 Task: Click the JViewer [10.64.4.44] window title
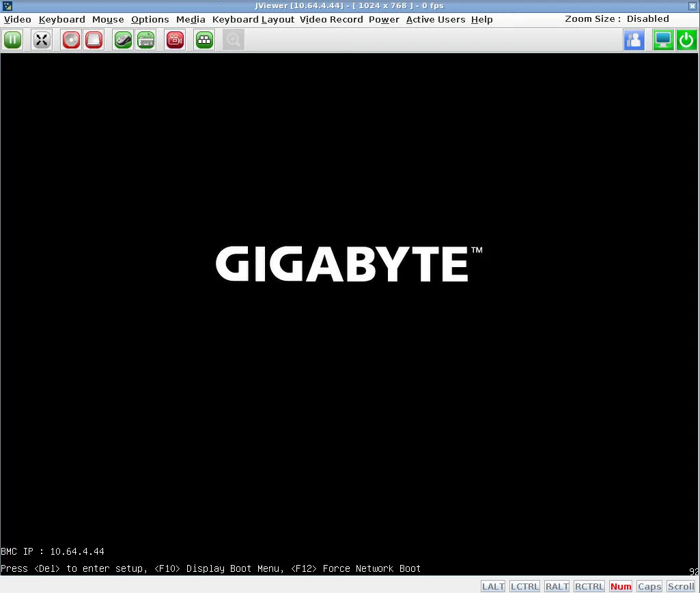(x=349, y=5)
